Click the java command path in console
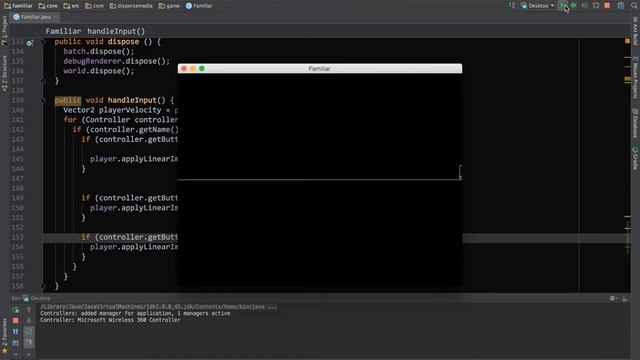The width and height of the screenshot is (640, 360). [x=158, y=307]
